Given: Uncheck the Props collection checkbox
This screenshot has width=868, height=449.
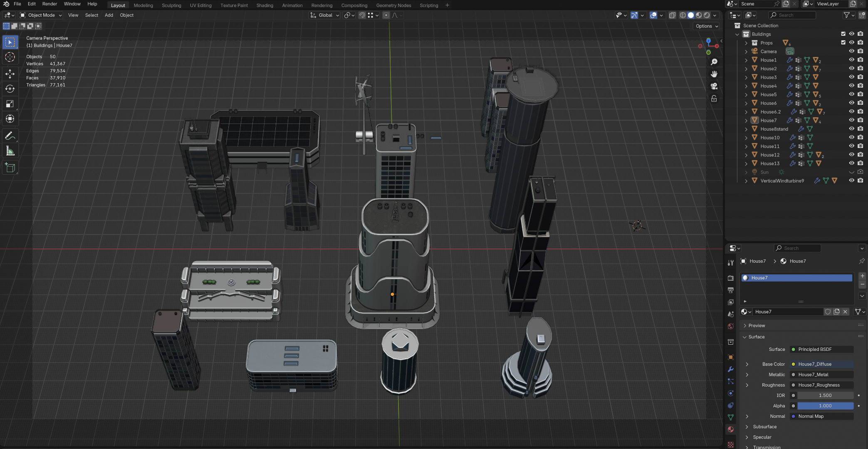Looking at the screenshot, I should [x=843, y=42].
